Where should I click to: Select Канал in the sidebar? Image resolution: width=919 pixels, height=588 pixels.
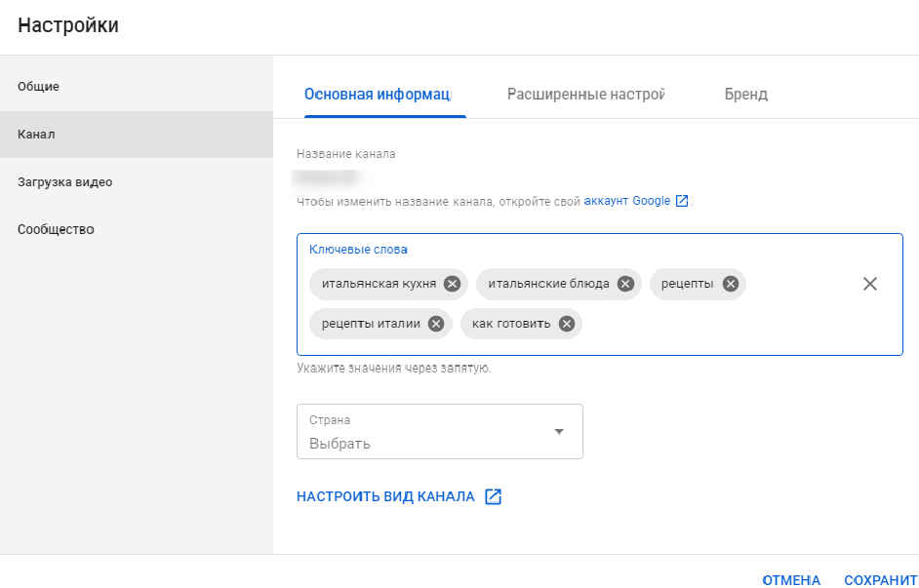coord(36,135)
